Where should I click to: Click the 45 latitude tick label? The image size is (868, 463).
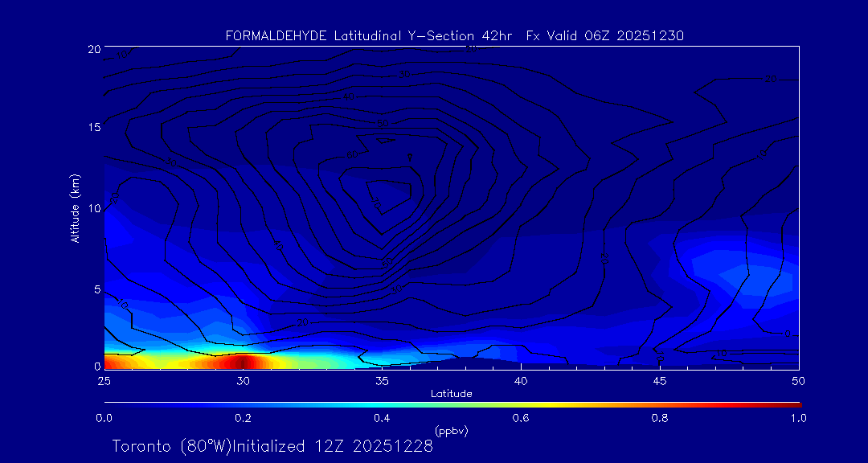point(660,380)
